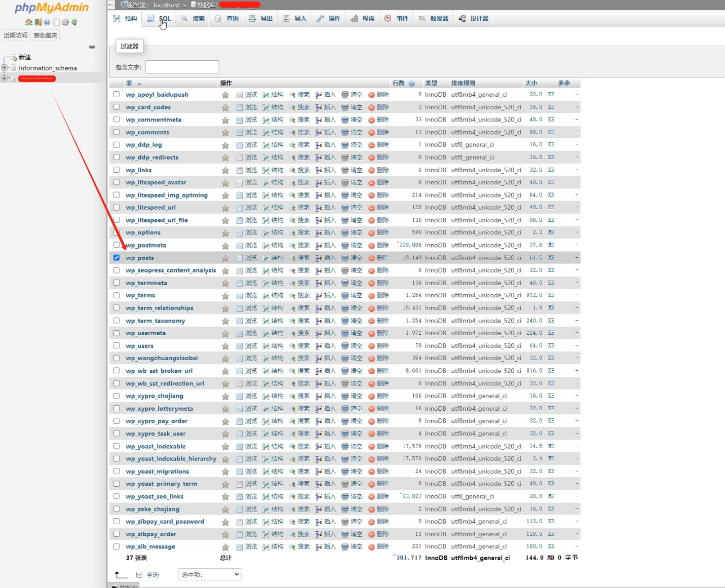
Task: Expand the redacted database tree node
Action: tap(4, 79)
